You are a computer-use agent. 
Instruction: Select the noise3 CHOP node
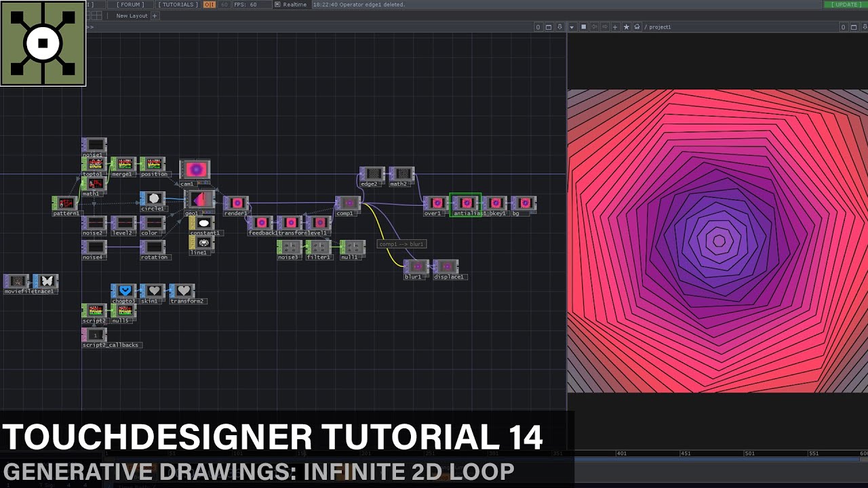coord(290,247)
